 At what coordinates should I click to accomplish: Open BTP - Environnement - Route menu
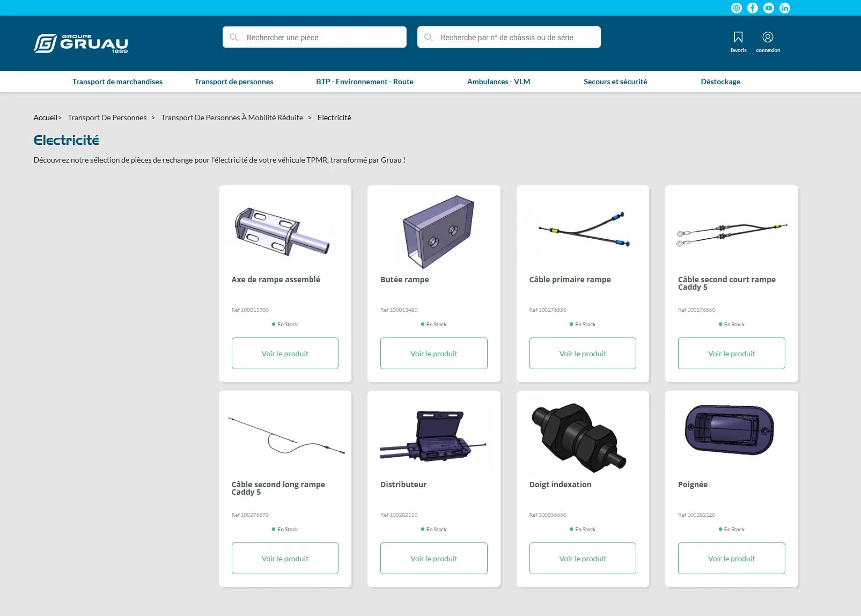point(364,82)
